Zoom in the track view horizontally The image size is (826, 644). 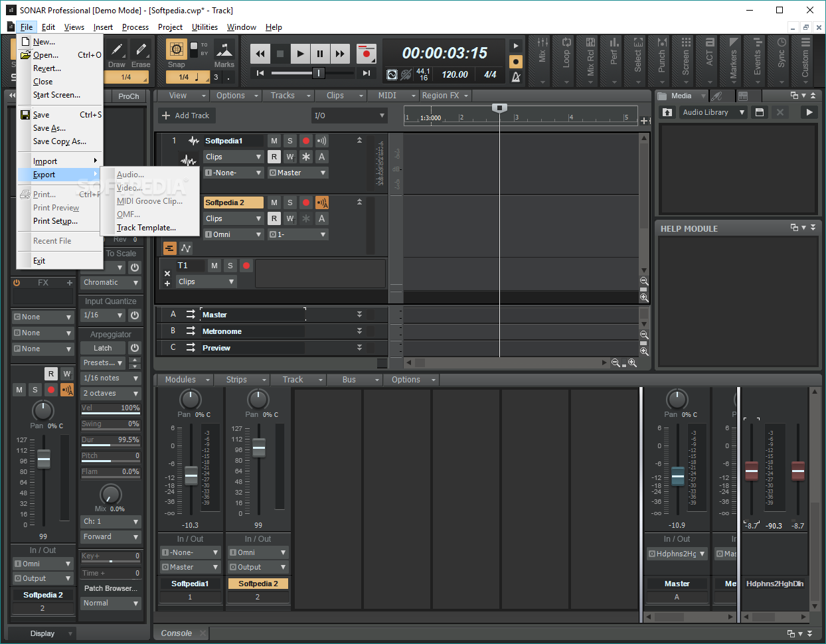click(632, 363)
